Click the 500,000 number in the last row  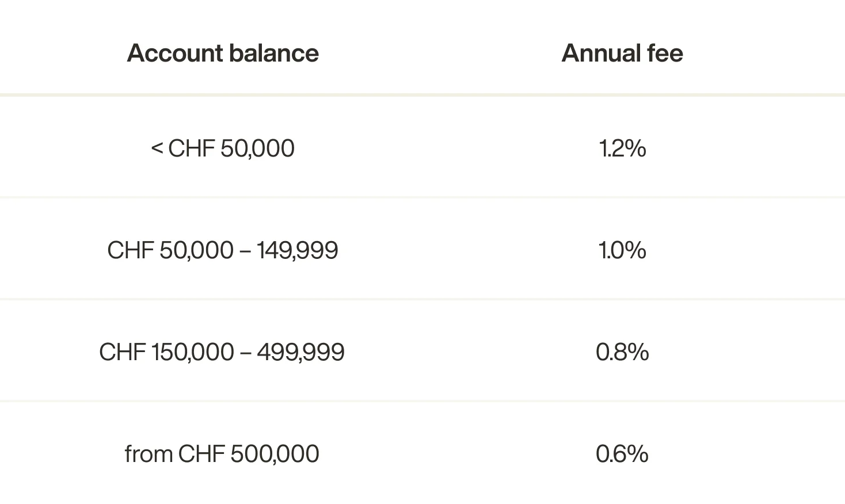point(275,454)
